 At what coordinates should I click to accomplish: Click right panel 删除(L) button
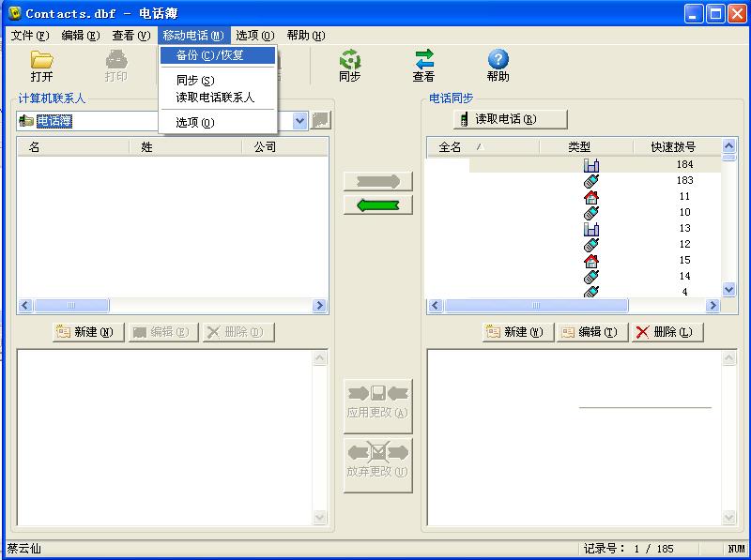tap(667, 332)
